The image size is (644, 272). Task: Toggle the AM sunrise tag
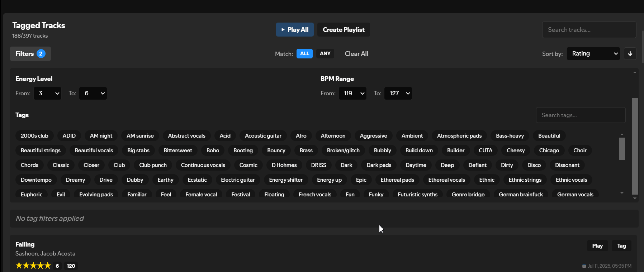(x=140, y=136)
